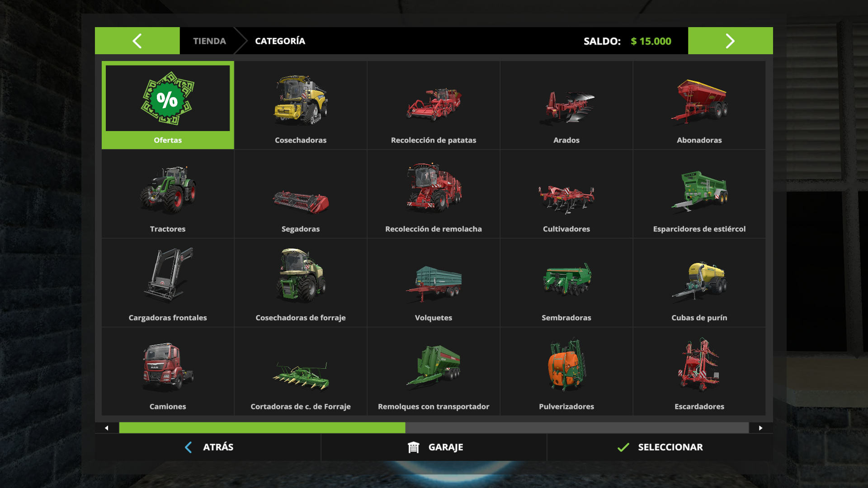Switch to the TIENDA breadcrumb tab
868x488 pixels.
click(209, 41)
